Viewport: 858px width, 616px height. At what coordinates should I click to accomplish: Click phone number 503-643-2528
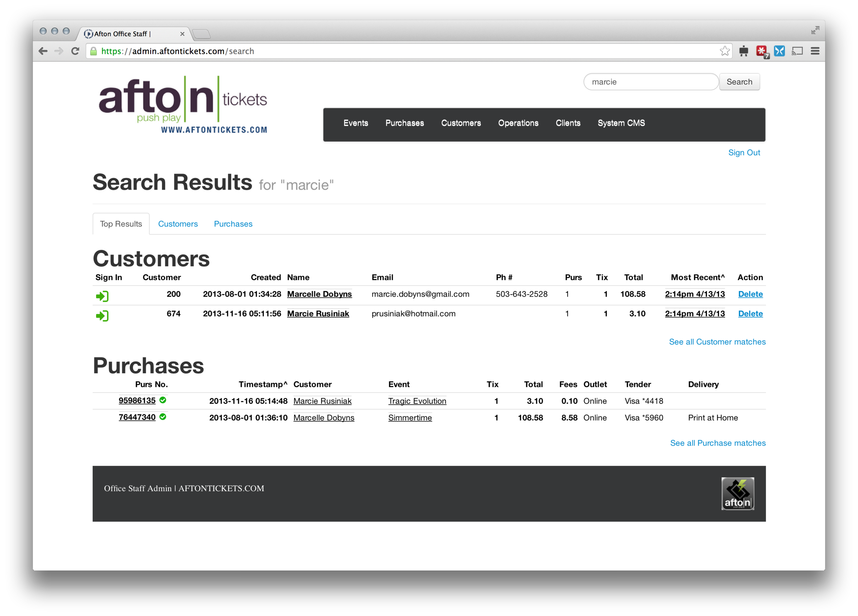point(521,294)
